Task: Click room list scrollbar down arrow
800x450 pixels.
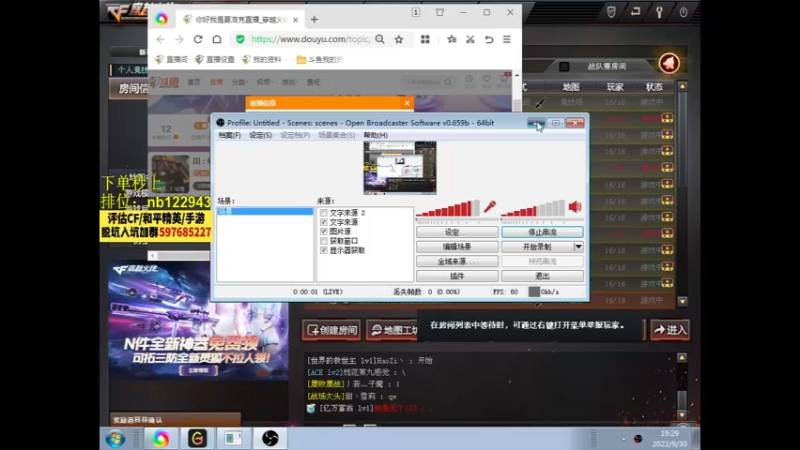Action: click(x=683, y=302)
